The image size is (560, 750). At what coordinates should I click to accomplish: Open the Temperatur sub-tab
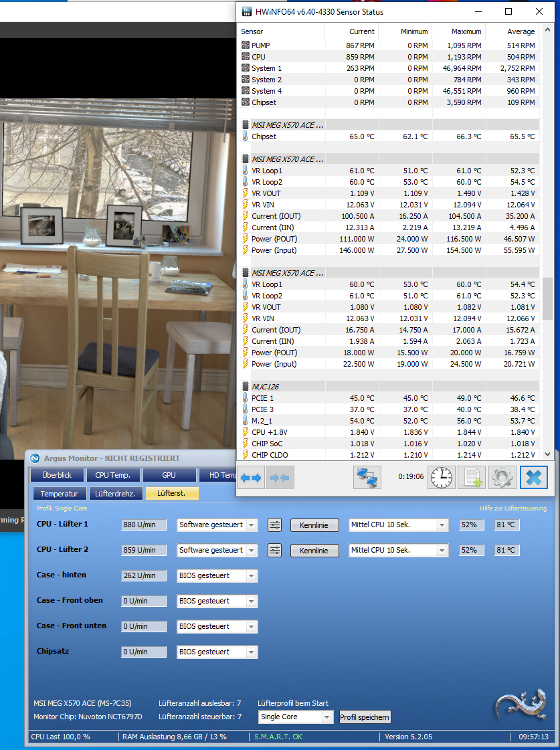click(x=60, y=493)
